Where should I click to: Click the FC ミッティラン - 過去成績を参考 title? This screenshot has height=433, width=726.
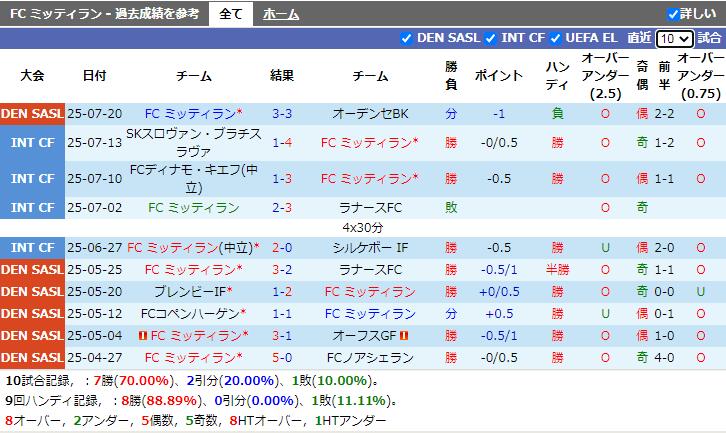click(x=105, y=14)
